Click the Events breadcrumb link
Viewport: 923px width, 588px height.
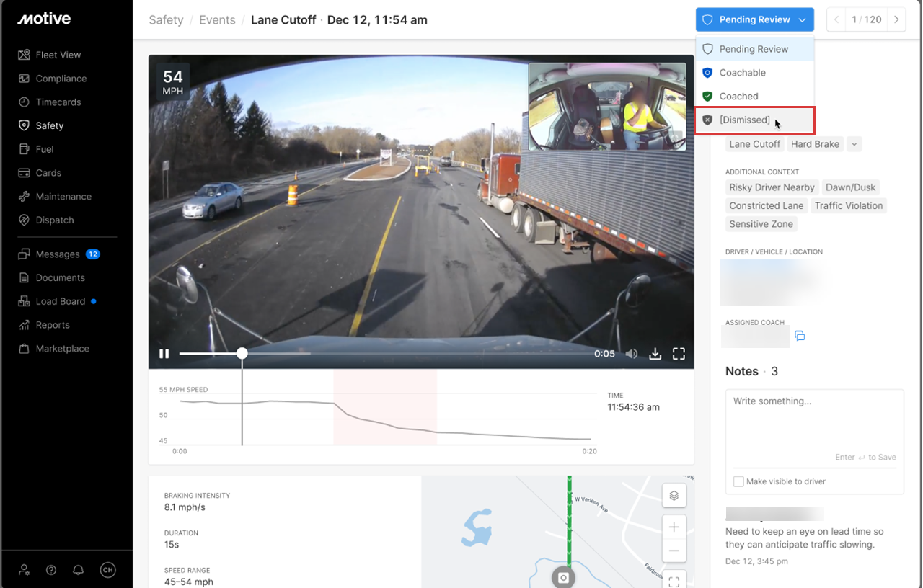[217, 20]
